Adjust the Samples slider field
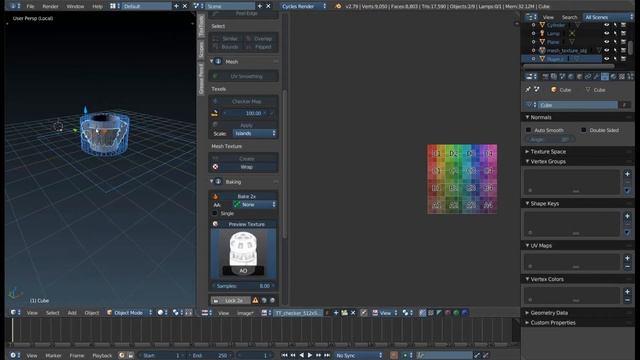Screen dimensions: 640x360 click(x=244, y=286)
